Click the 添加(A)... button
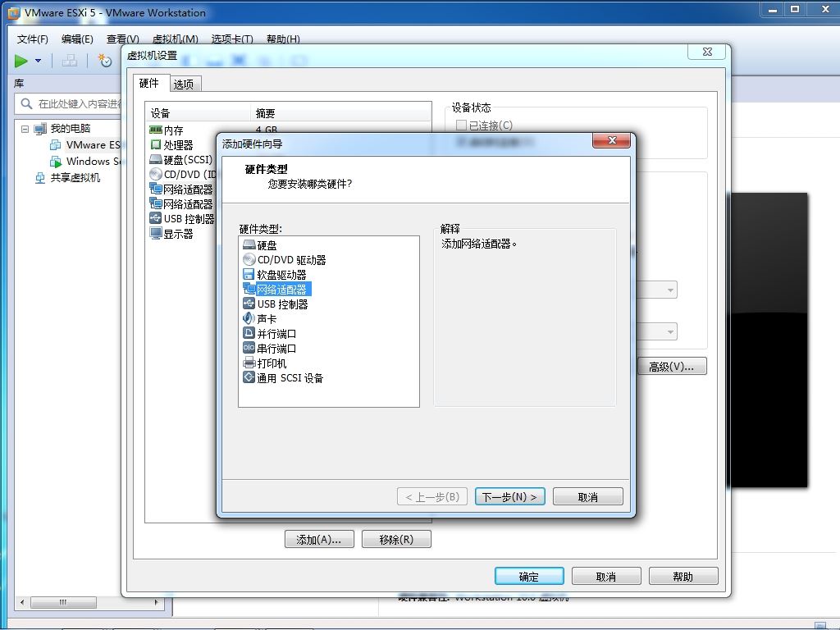Viewport: 840px width, 630px height. tap(319, 539)
